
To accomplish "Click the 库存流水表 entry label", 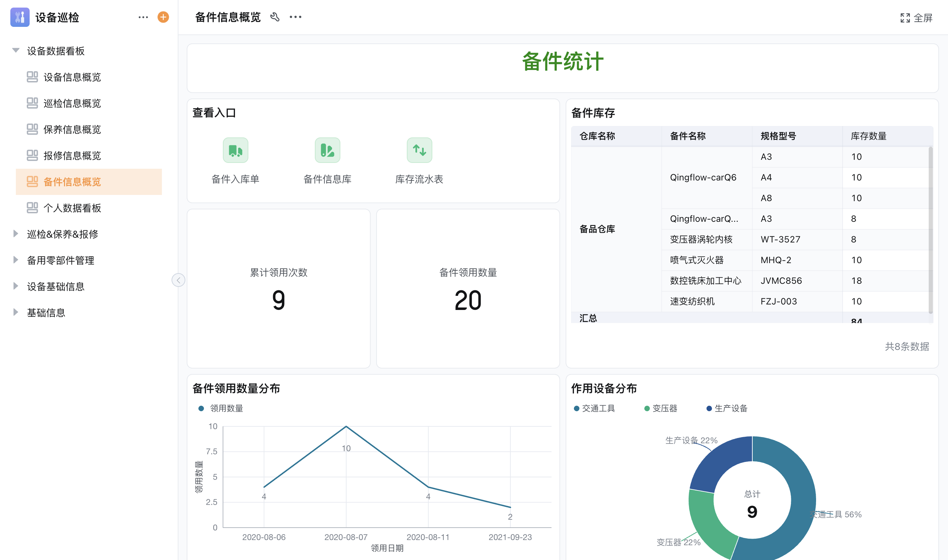I will 419,179.
